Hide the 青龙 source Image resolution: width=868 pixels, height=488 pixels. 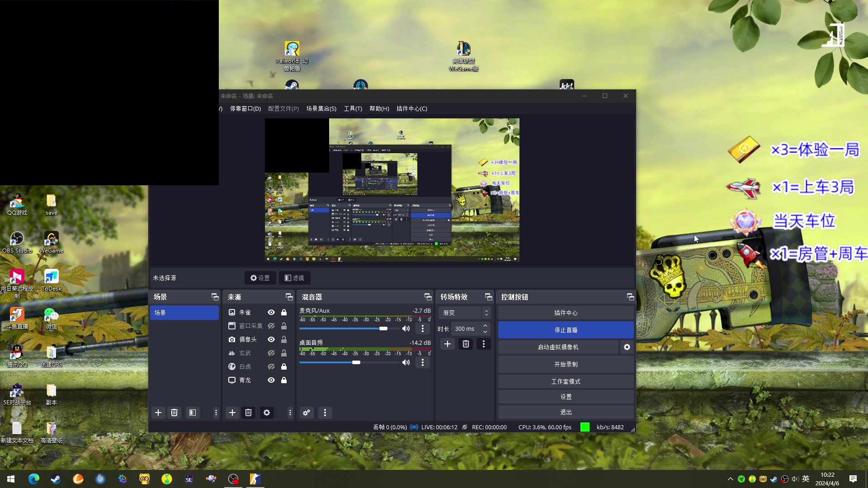click(x=271, y=380)
